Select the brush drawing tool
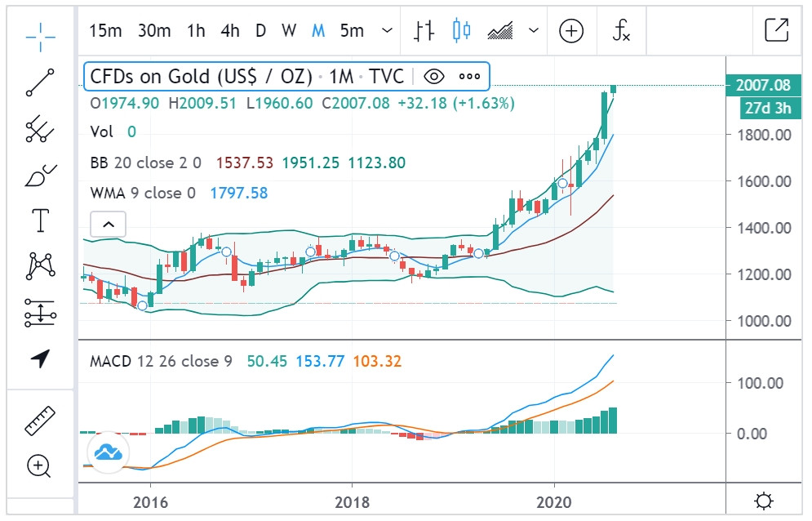Viewport: 812px width, 521px height. tap(40, 175)
